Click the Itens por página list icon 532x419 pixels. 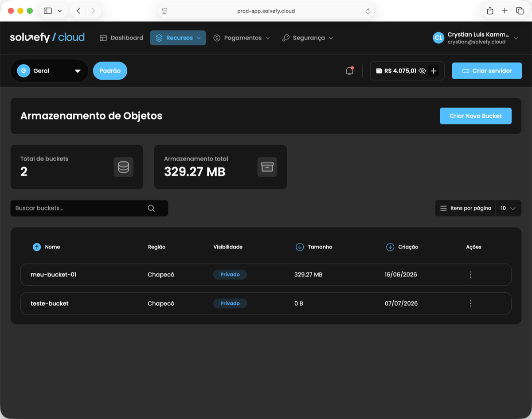pyautogui.click(x=443, y=208)
